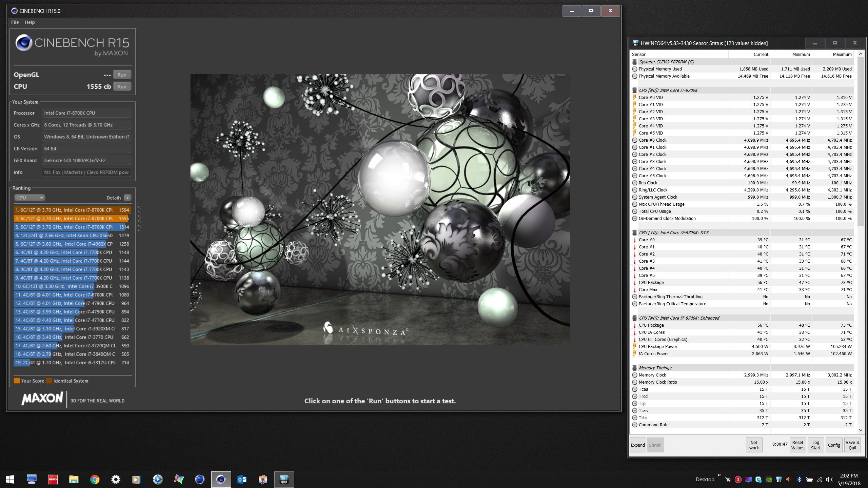Click the HWiNFO64 vertical scrollbar thumb
Viewport: 868px width, 488px height.
tap(861, 141)
